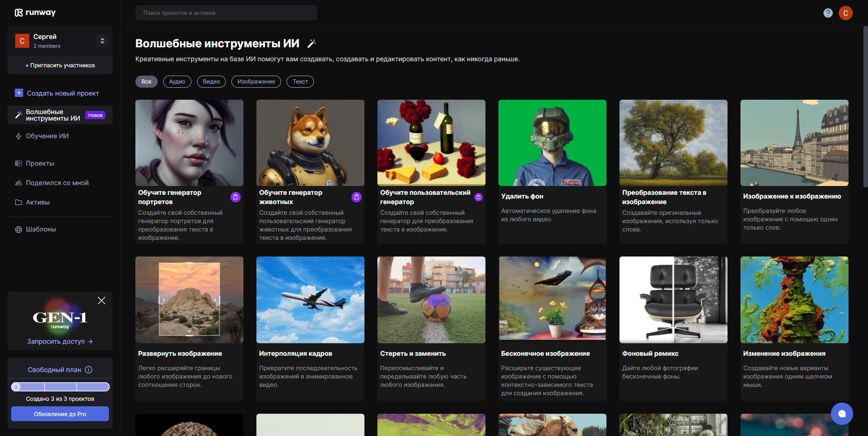
Task: Open the user profile avatar at top right
Action: coord(845,13)
